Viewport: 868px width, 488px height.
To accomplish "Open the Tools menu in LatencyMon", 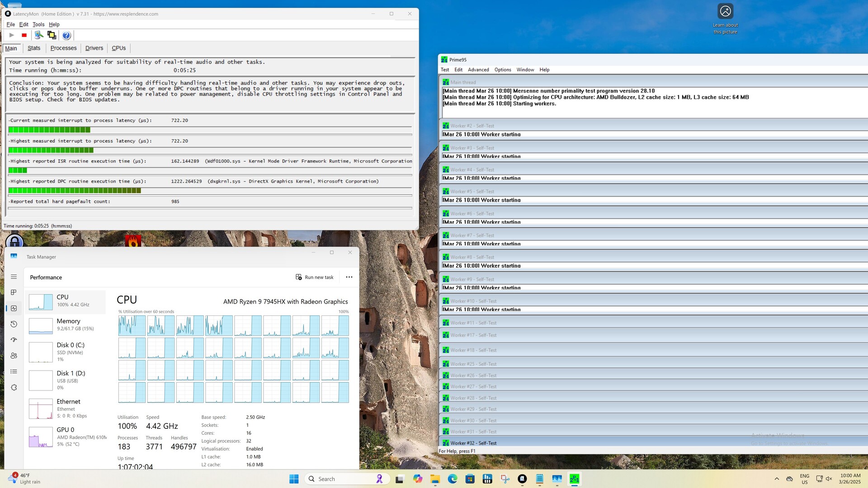I will coord(38,24).
